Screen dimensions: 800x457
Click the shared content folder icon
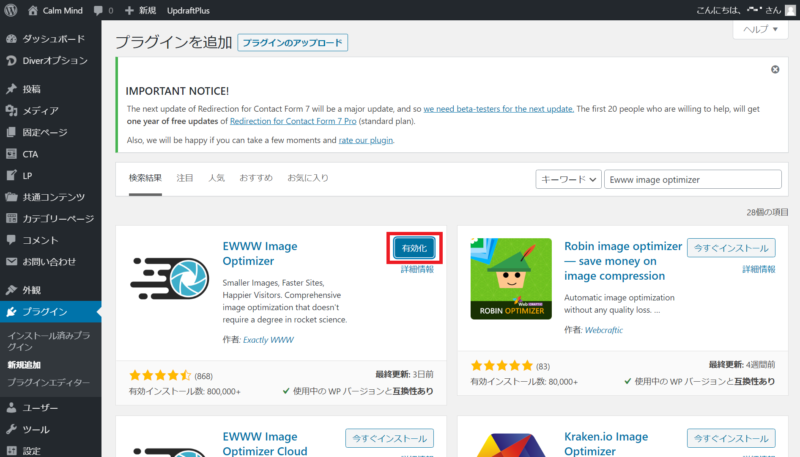pyautogui.click(x=11, y=197)
